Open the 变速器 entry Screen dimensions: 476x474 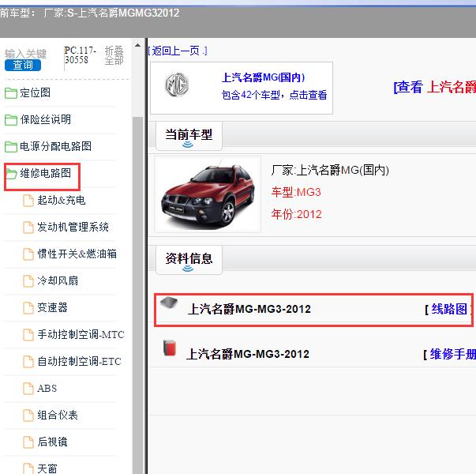pos(53,307)
